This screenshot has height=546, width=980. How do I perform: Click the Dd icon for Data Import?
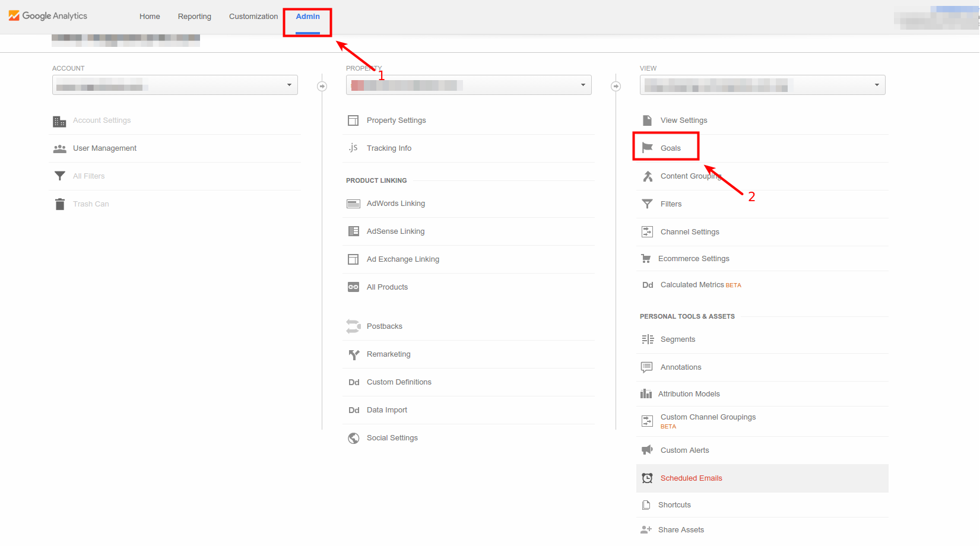354,411
